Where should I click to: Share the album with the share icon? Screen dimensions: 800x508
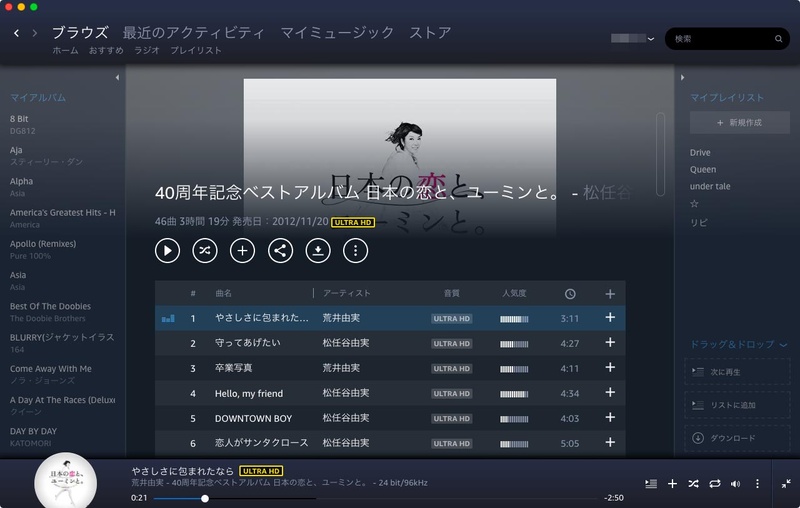tap(280, 250)
